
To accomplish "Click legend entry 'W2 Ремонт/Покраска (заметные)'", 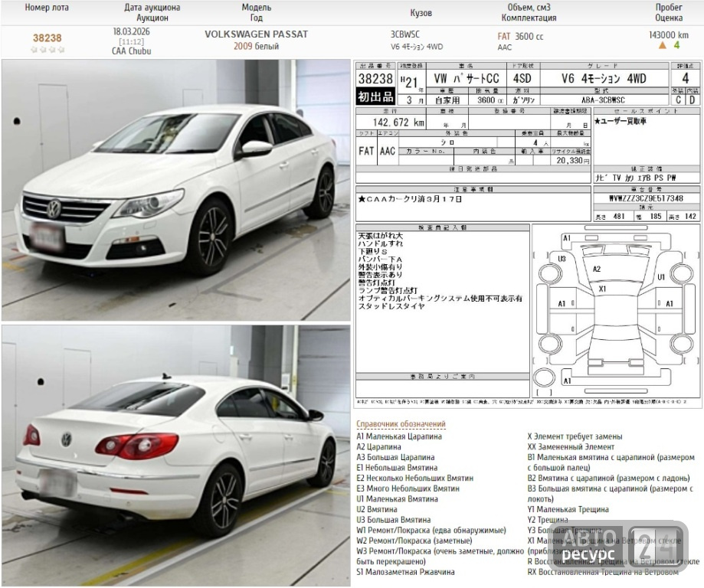I will [x=414, y=541].
